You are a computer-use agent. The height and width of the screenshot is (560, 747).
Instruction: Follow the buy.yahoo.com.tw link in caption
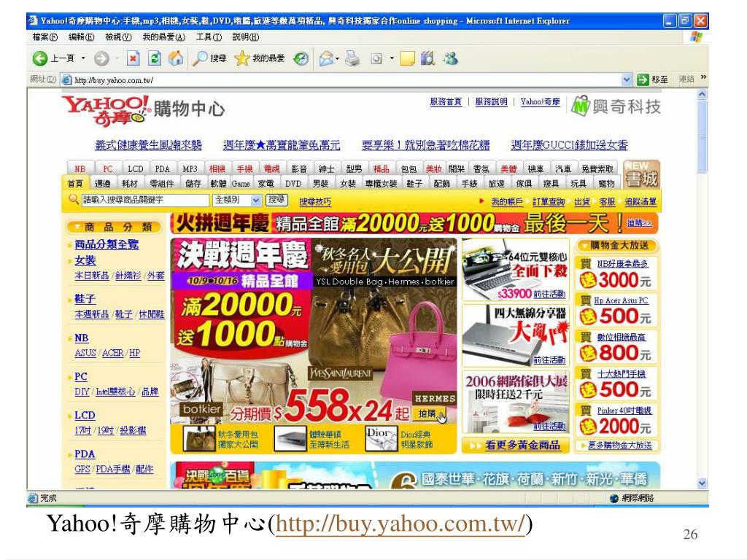pos(400,524)
